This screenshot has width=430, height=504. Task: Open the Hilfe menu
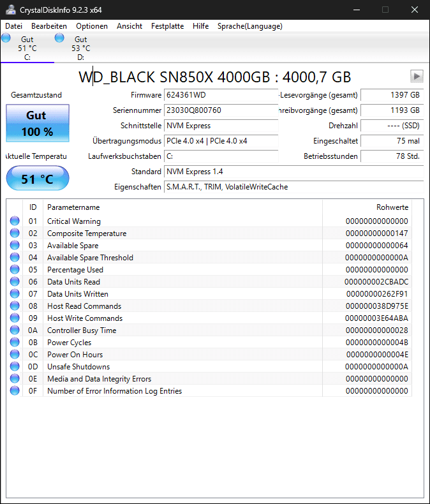(x=200, y=26)
